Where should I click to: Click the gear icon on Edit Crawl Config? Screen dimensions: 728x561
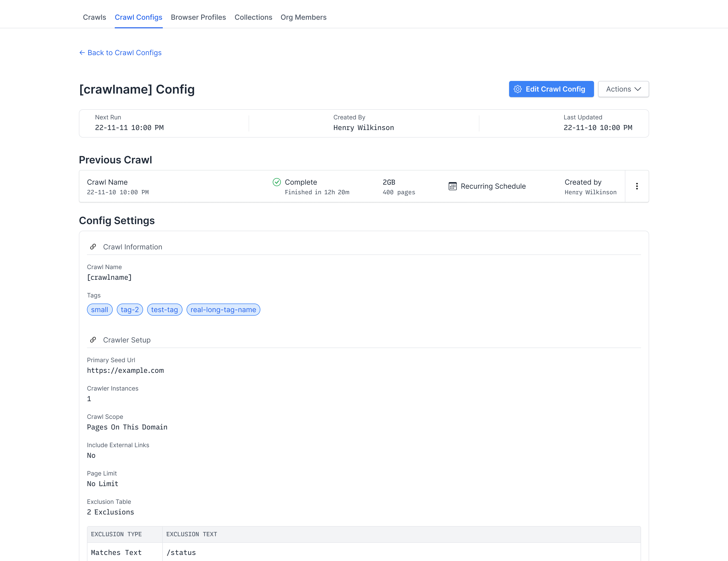[518, 89]
